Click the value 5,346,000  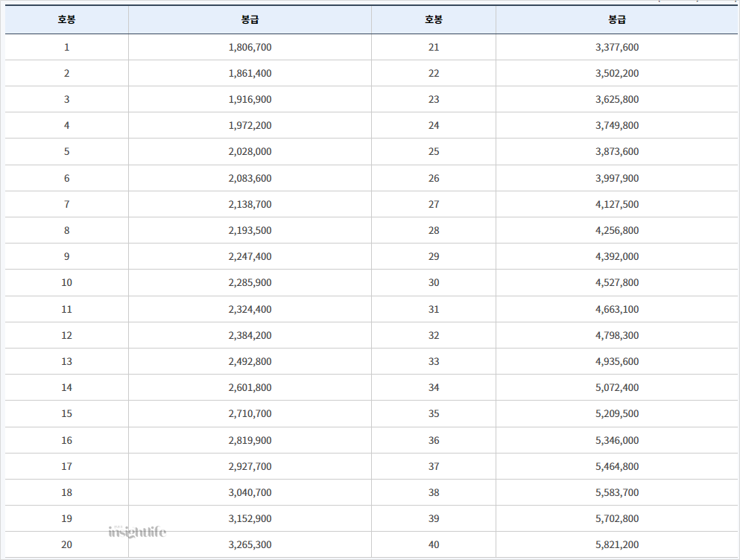(x=617, y=440)
